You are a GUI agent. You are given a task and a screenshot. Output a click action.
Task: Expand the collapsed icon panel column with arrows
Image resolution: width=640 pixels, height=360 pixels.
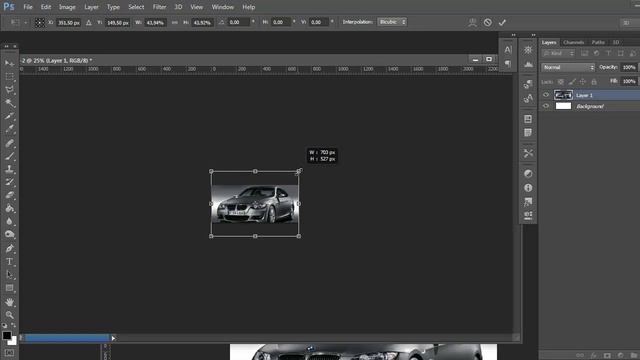click(533, 35)
